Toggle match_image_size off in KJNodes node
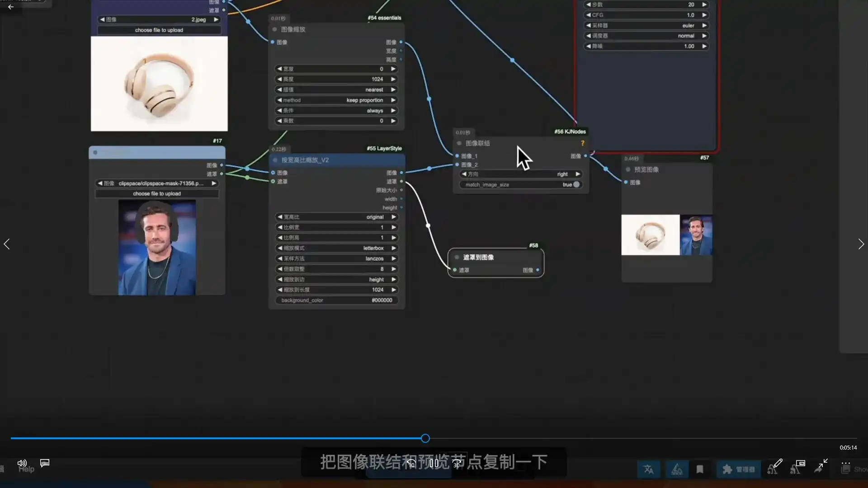The height and width of the screenshot is (488, 868). pos(576,184)
